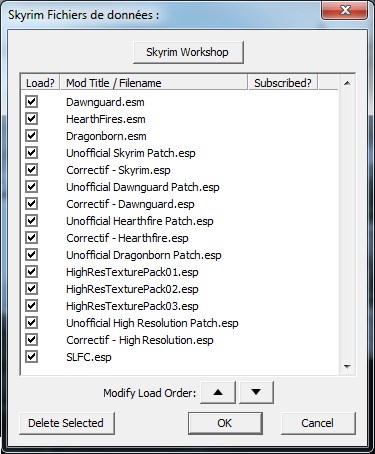This screenshot has height=454, width=375.
Task: Uncheck Unofficial High Resolution Patch.esp
Action: (x=31, y=323)
